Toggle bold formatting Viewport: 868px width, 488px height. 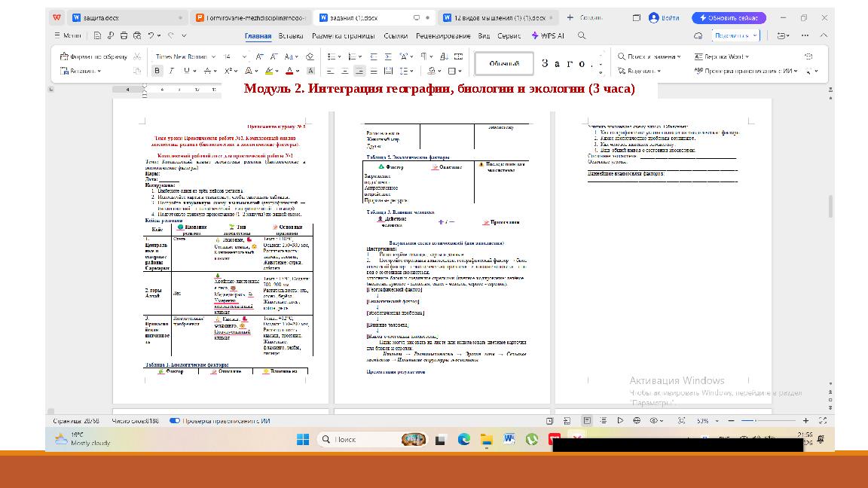pyautogui.click(x=157, y=69)
